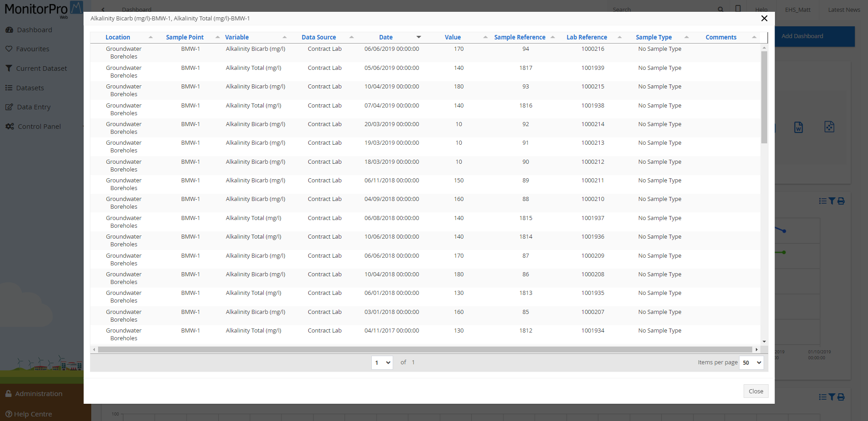Click the Add Dashboard button
This screenshot has width=868, height=421.
[x=815, y=36]
